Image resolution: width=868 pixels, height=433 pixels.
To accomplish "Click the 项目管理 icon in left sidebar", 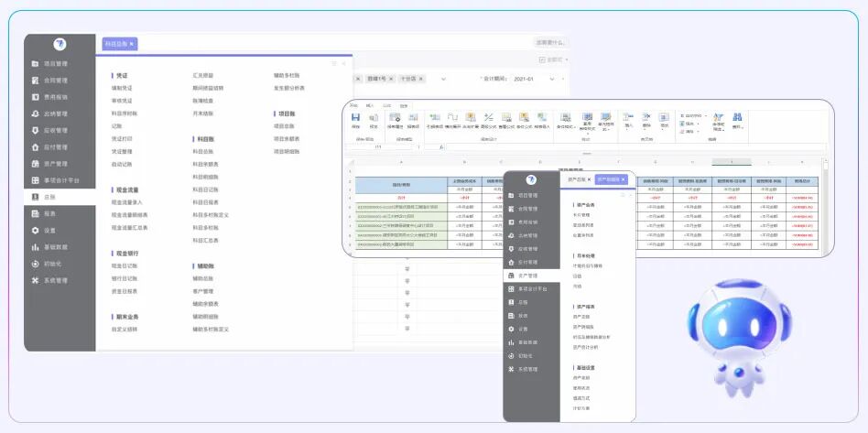I will 35,64.
